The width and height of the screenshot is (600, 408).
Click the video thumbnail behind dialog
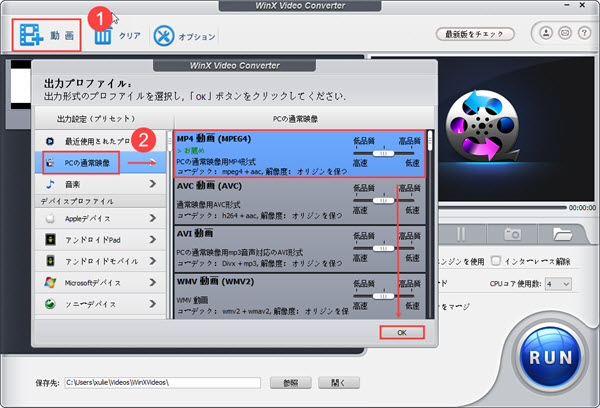(21, 85)
